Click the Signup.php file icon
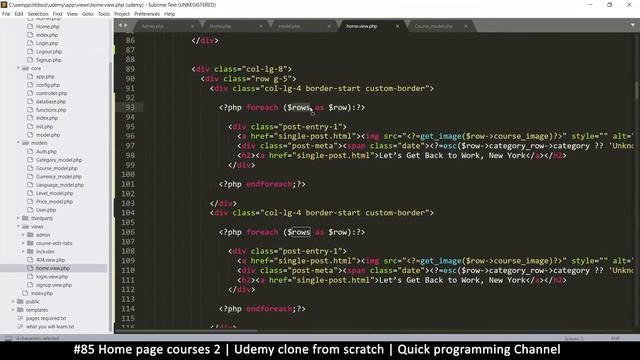The height and width of the screenshot is (360, 640). (x=30, y=60)
